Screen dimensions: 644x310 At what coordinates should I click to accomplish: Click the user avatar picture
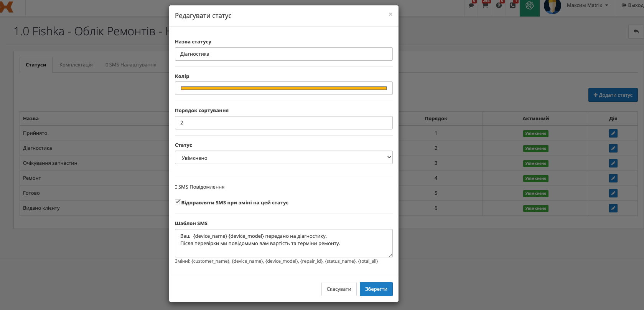[x=552, y=6]
